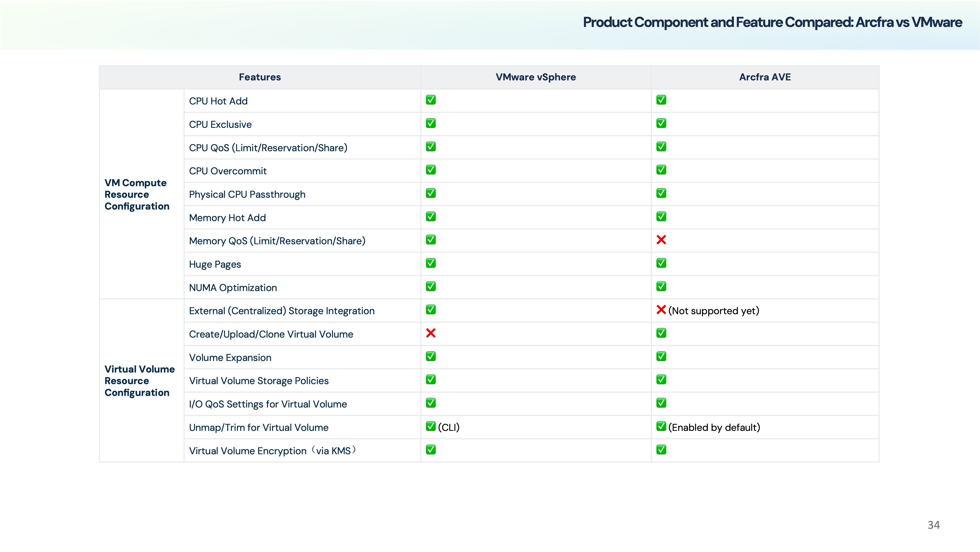Click VMware check in Memory QoS row
The width and height of the screenshot is (980, 552).
(431, 240)
